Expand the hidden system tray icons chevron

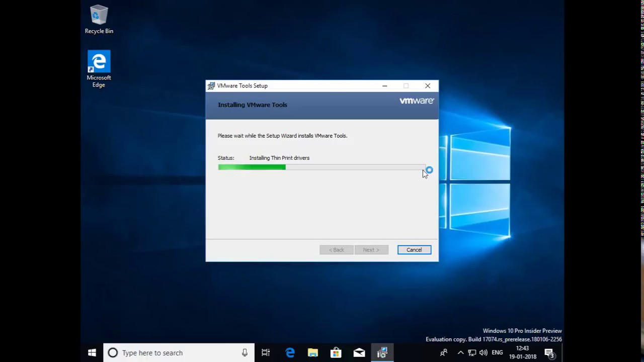460,353
